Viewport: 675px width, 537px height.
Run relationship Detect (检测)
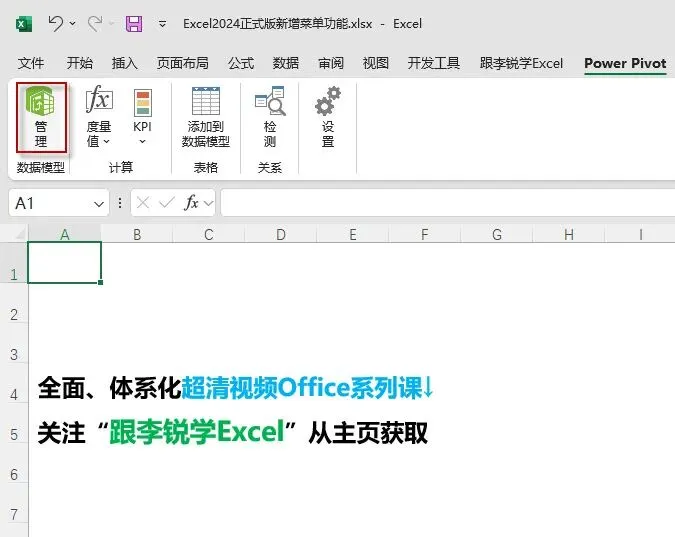pyautogui.click(x=270, y=117)
